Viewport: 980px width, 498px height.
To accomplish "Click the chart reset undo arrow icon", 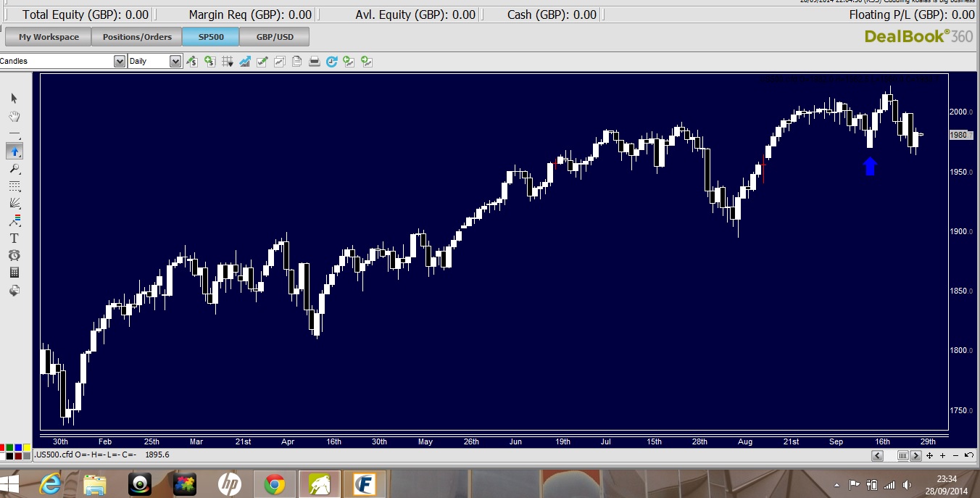I will [x=968, y=455].
